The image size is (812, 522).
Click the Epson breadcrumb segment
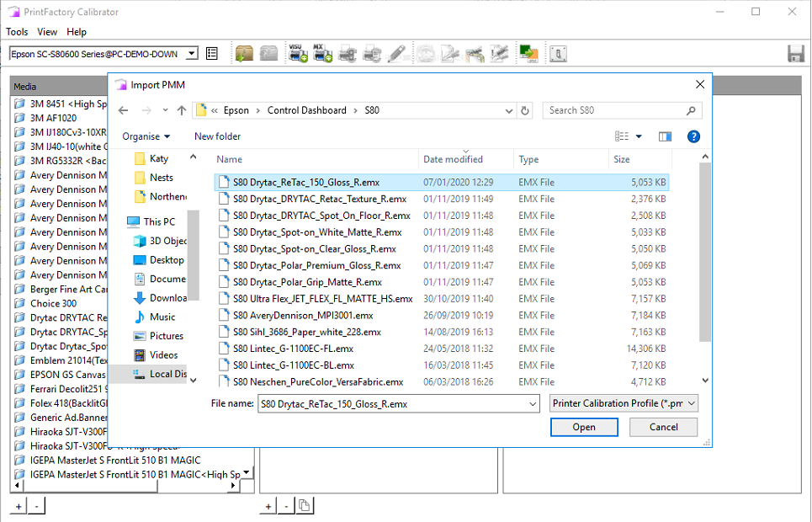[x=236, y=110]
